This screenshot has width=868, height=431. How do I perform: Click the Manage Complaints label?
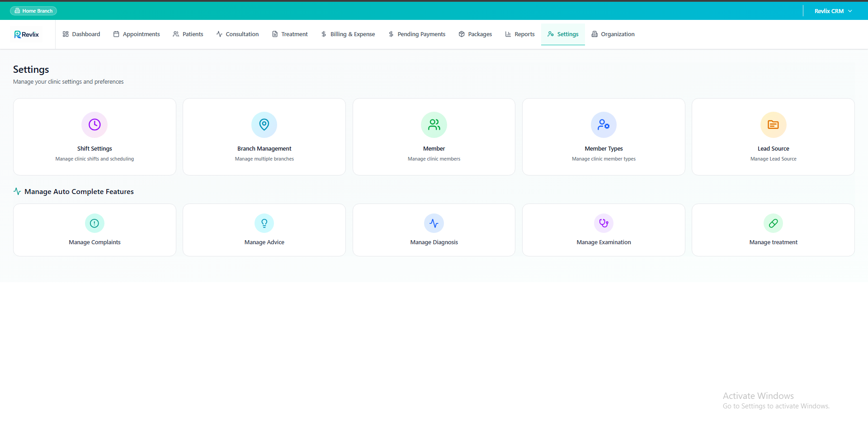pos(94,242)
